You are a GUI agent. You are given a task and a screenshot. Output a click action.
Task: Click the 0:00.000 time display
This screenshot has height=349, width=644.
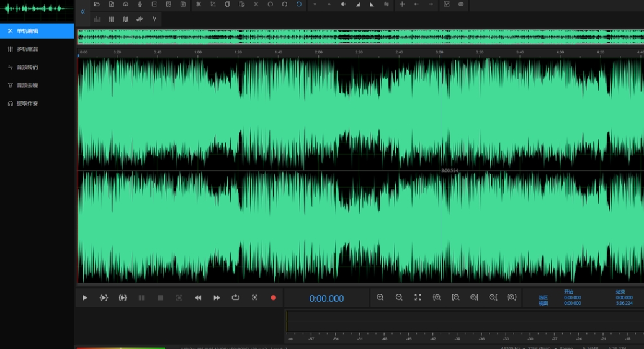(326, 299)
